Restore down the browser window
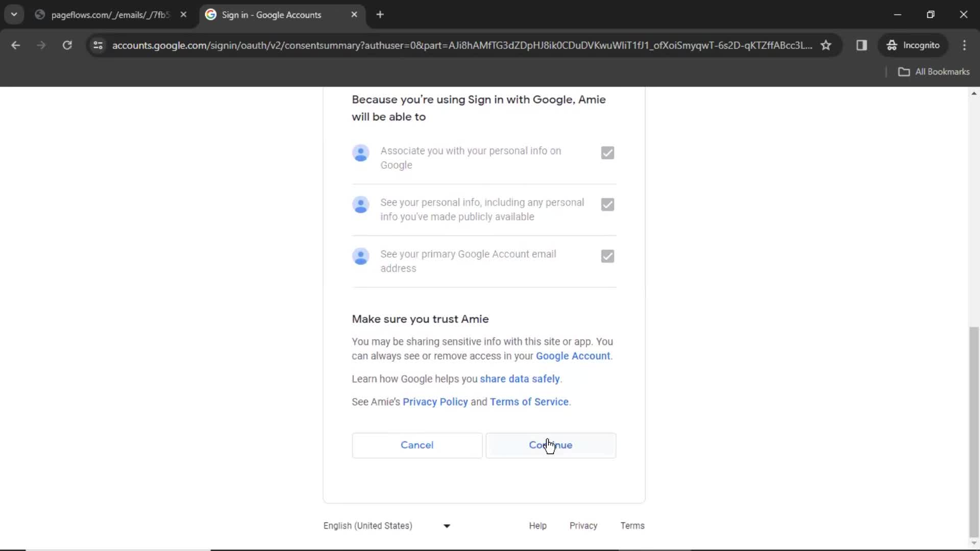Screen dimensions: 980x551 [930, 15]
